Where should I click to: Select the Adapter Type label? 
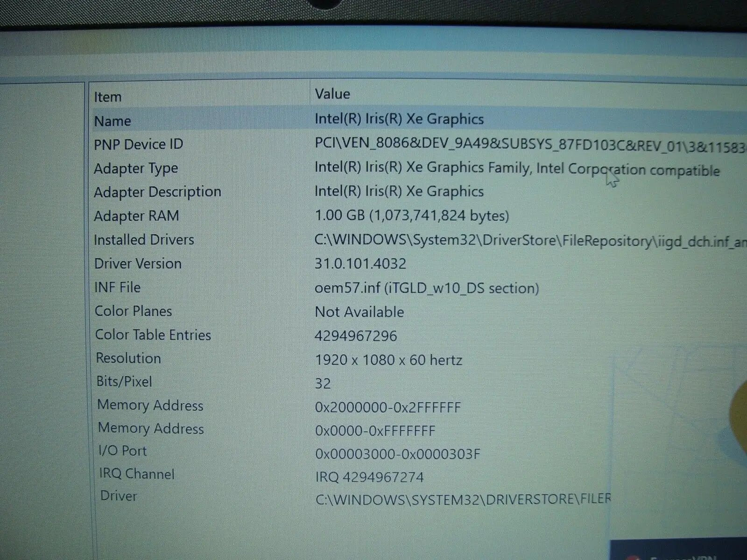click(136, 169)
